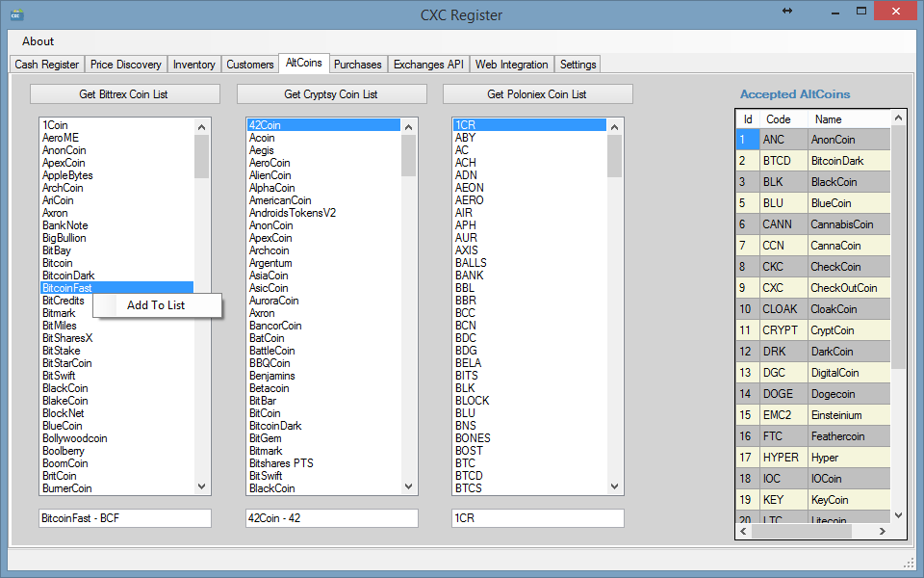Viewport: 924px width, 578px height.
Task: Select BitcoinDark in the Bittrex list
Action: (117, 276)
